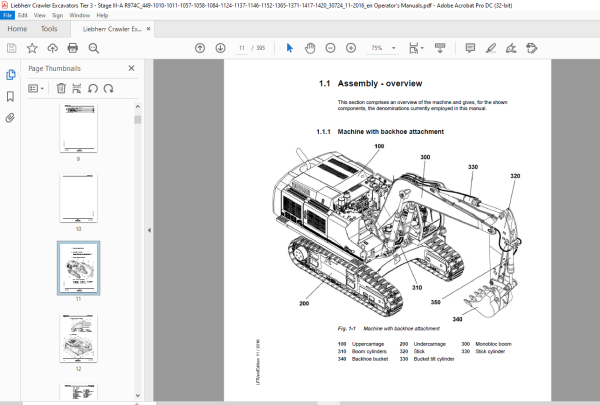
Task: Open the Bookmarks sidebar icon
Action: point(10,96)
